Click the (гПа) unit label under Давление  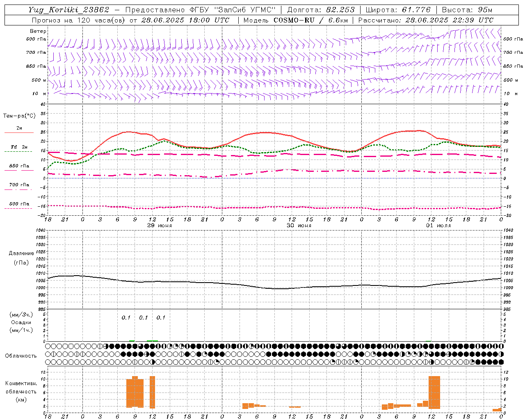coord(21,262)
